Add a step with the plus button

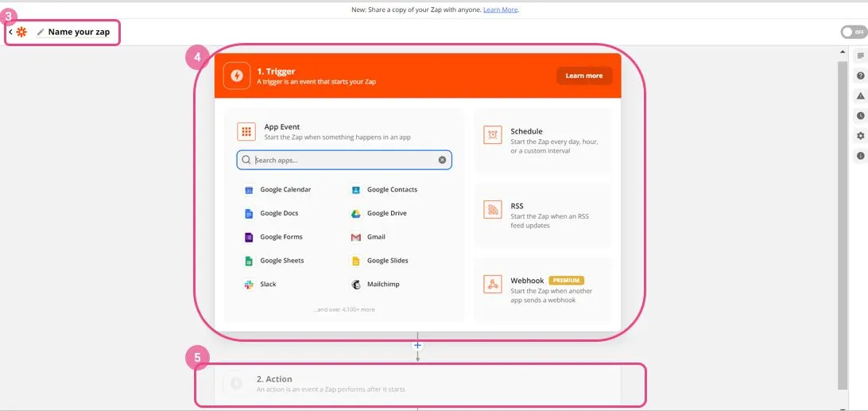pos(418,346)
